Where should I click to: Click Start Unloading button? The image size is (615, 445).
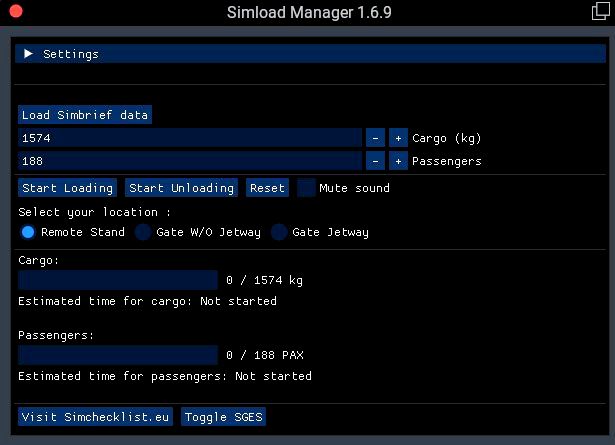(181, 188)
